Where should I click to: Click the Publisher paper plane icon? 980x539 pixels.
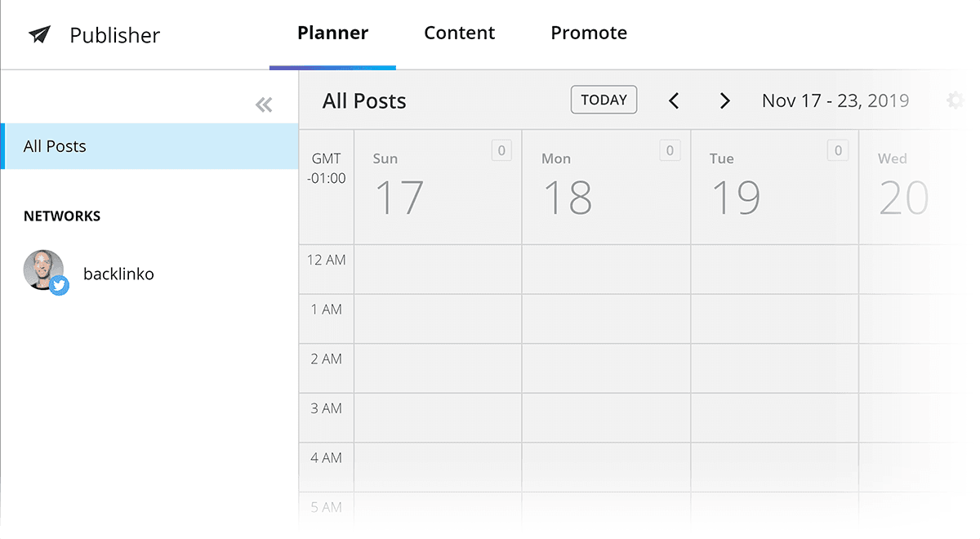tap(39, 34)
